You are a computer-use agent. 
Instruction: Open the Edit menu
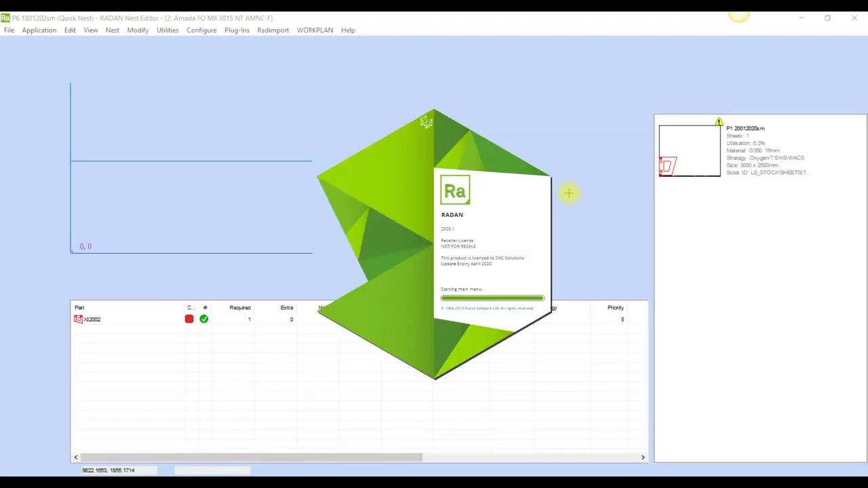pos(70,30)
